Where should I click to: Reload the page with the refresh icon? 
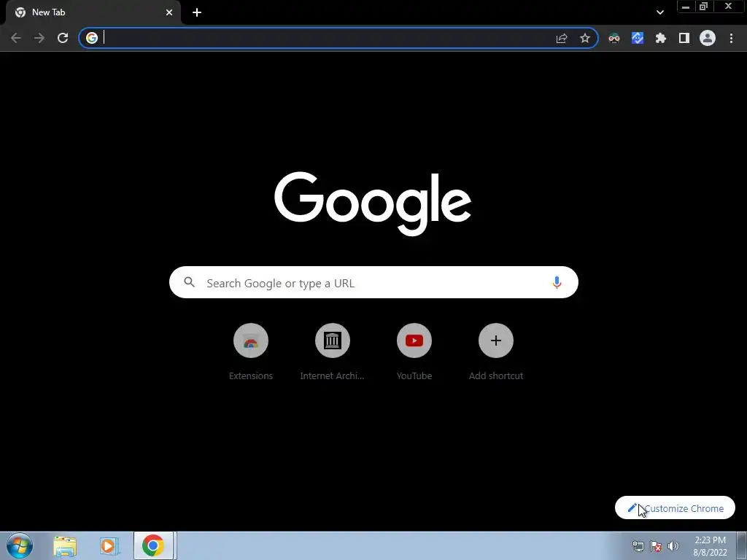click(63, 38)
